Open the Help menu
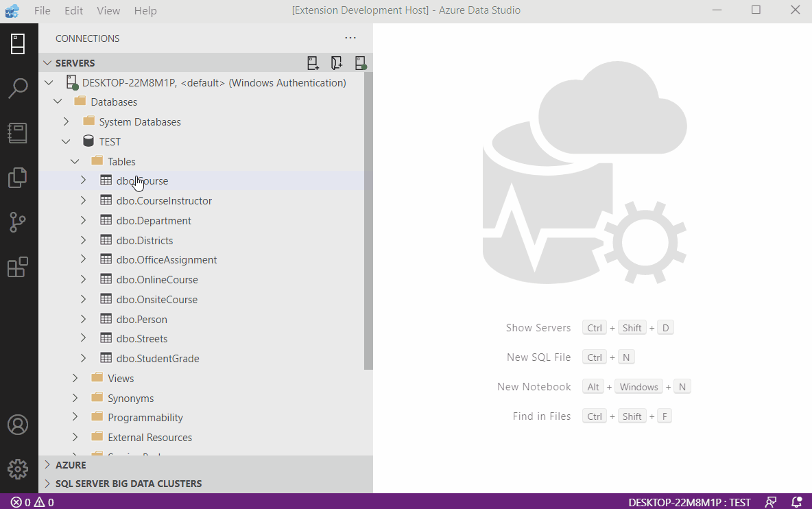The image size is (812, 509). pos(145,10)
